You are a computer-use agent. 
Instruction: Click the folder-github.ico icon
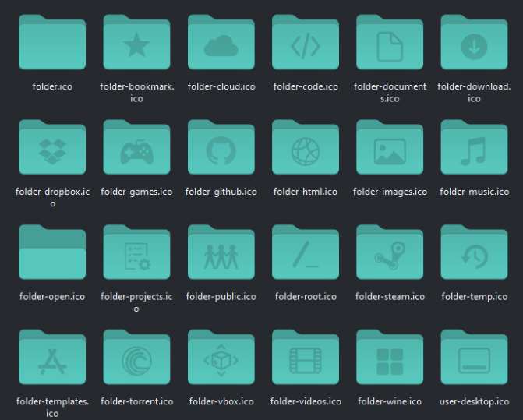click(221, 151)
